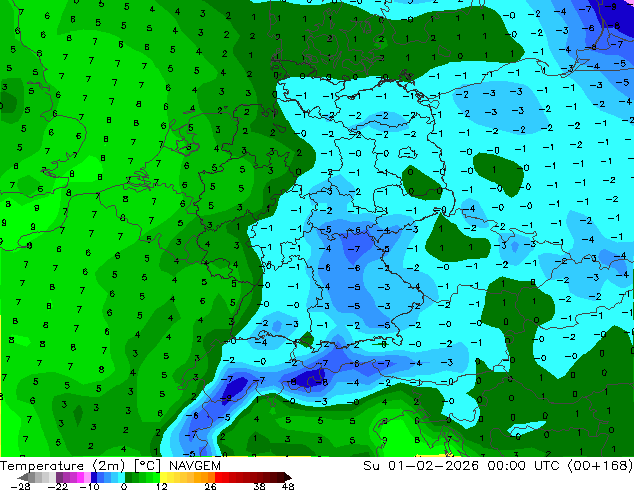Click the bright red legend swatch above 26

tap(218, 477)
